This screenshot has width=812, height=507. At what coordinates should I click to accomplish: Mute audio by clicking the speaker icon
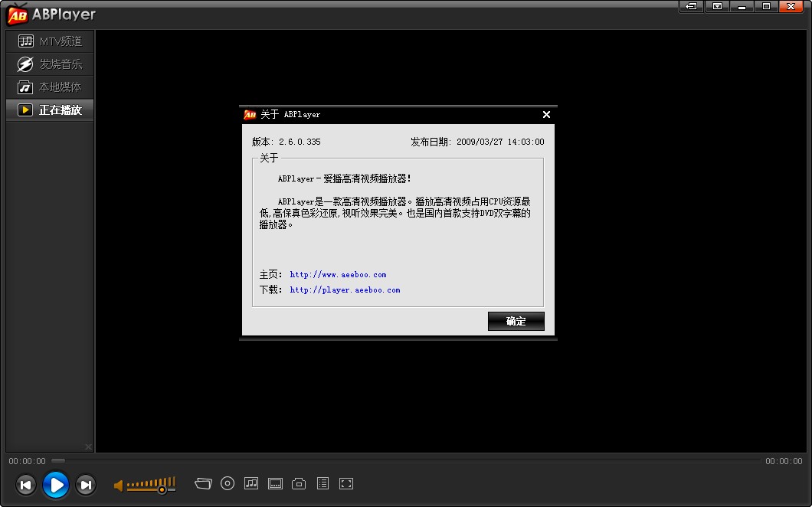coord(118,485)
